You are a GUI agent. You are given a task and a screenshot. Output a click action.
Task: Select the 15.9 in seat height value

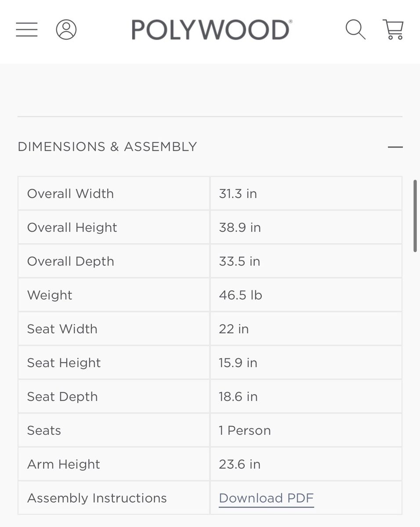[238, 363]
